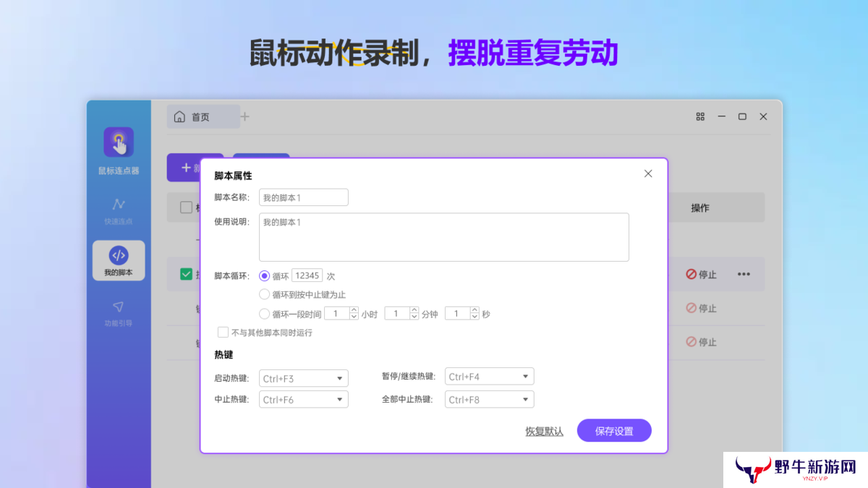Open the grid layout icon in title bar
Screen dimensions: 868x488
click(700, 116)
